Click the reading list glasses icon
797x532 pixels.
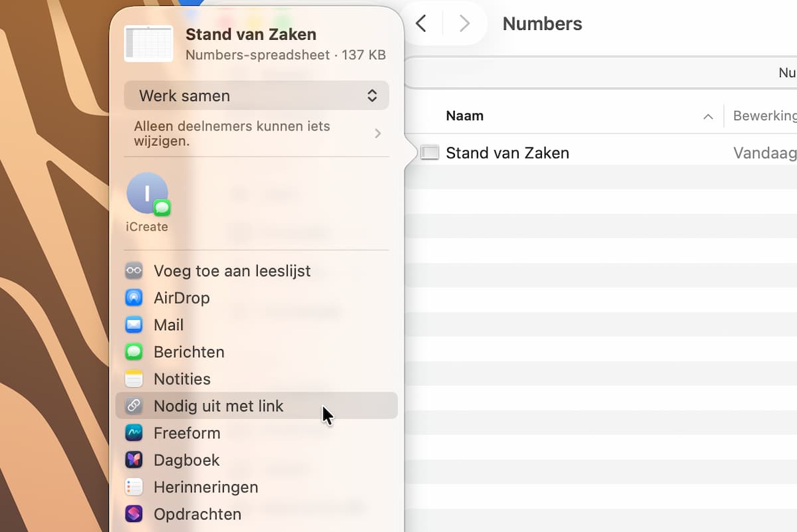(134, 271)
